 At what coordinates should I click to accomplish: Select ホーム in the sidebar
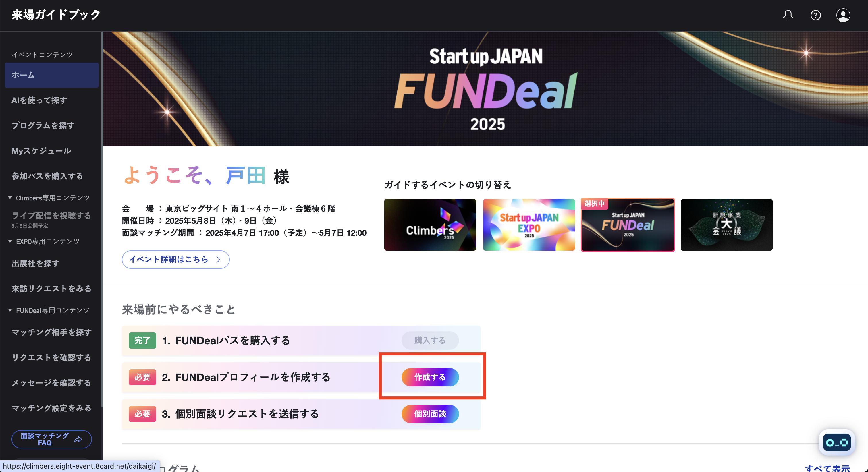(51, 75)
